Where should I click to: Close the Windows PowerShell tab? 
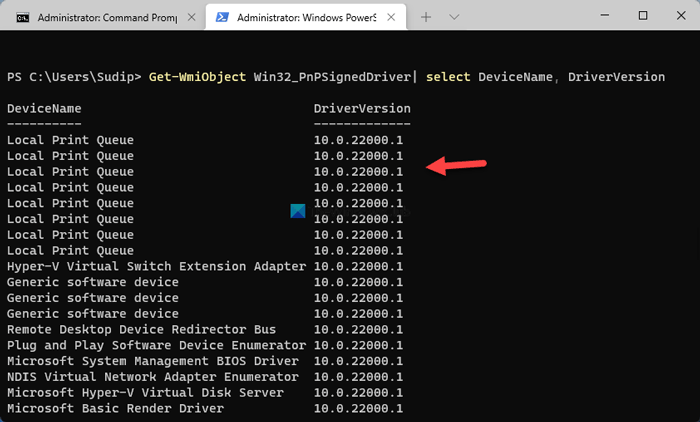coord(391,17)
